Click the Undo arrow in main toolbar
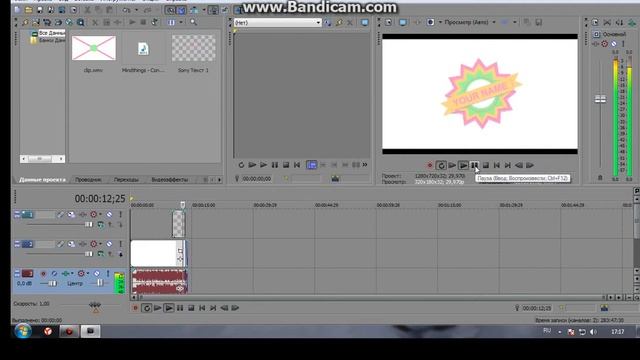 [126, 10]
